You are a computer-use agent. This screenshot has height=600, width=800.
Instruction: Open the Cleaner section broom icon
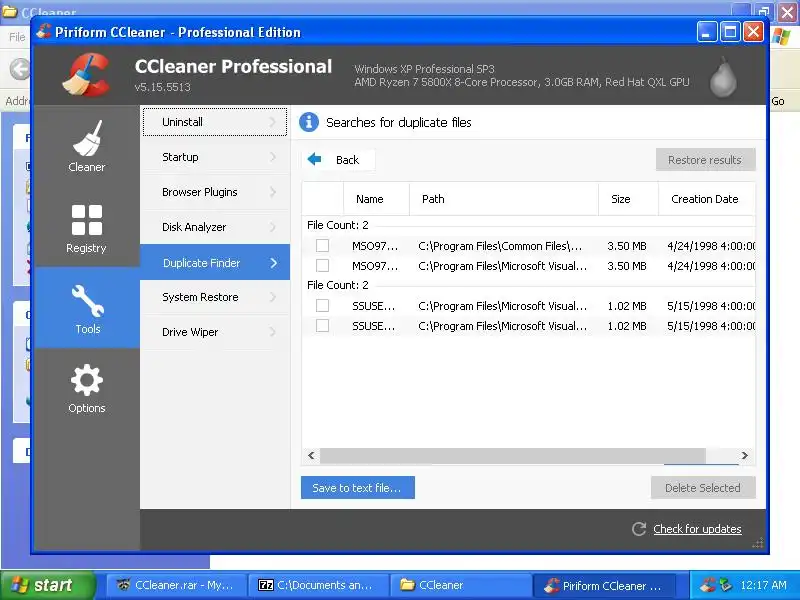click(87, 138)
